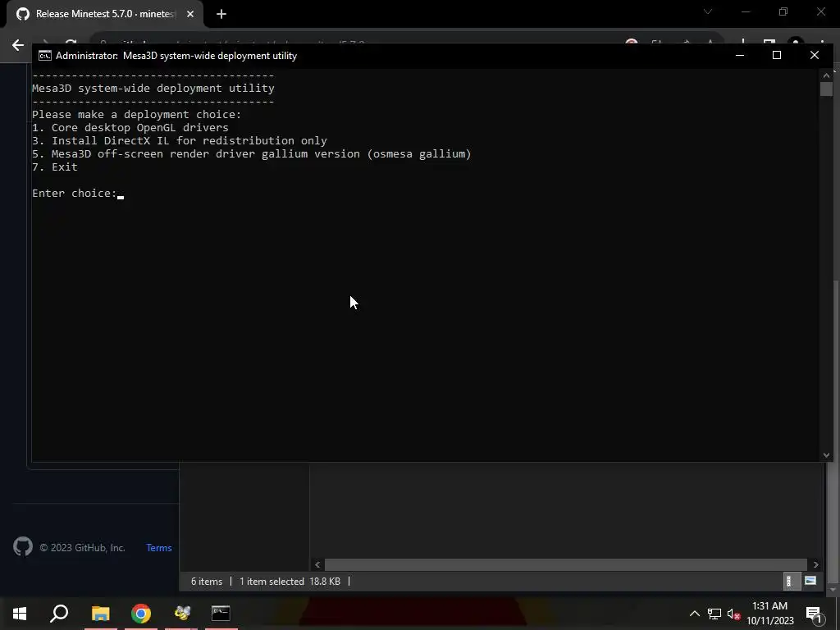Click console scrollbar down arrow

[x=826, y=454]
